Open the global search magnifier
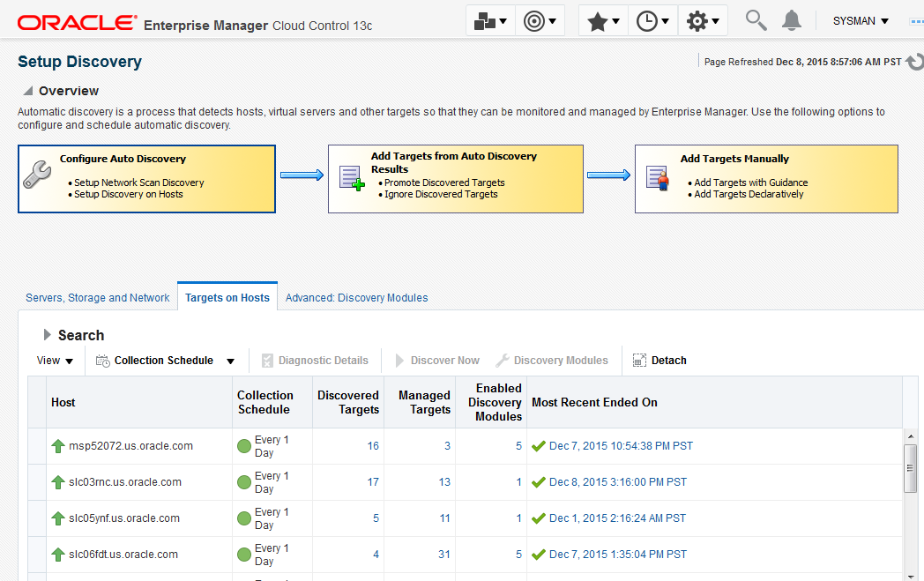 755,19
